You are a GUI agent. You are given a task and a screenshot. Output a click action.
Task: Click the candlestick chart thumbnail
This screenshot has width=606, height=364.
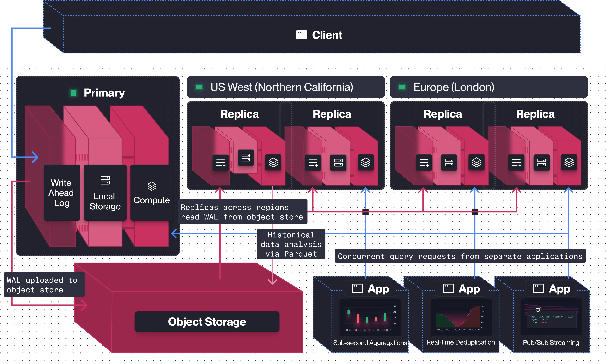[370, 318]
